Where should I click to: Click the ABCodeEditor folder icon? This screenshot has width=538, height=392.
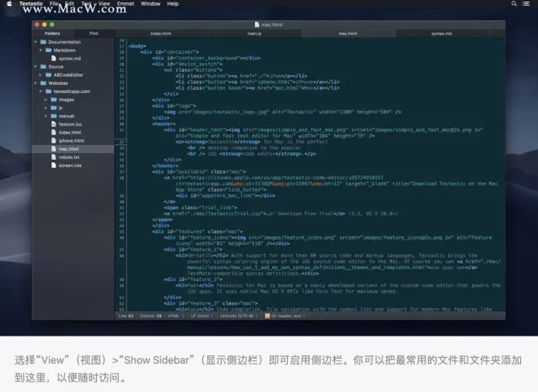pyautogui.click(x=48, y=75)
